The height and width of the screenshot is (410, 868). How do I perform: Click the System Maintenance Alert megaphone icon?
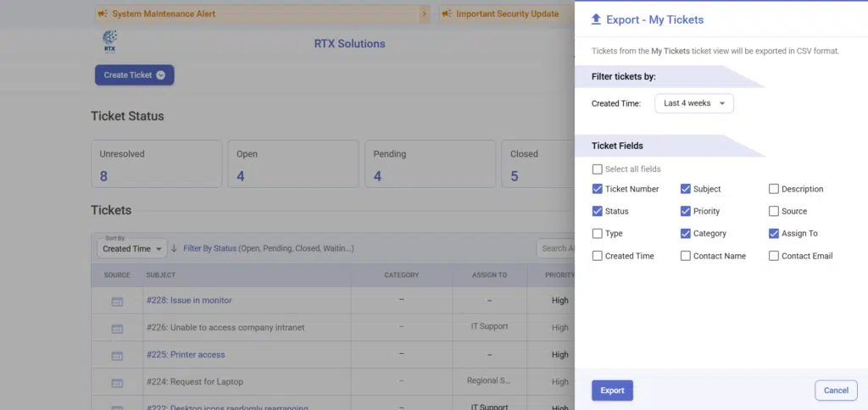(x=103, y=14)
